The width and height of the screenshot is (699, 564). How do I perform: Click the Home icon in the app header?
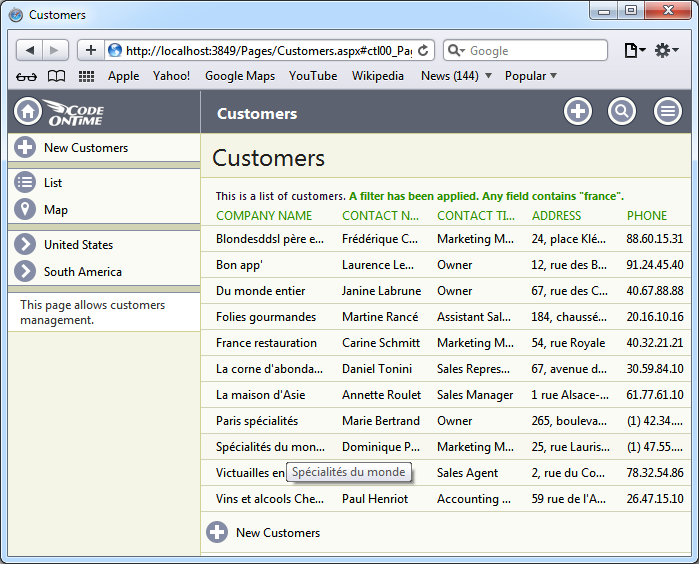pos(27,113)
